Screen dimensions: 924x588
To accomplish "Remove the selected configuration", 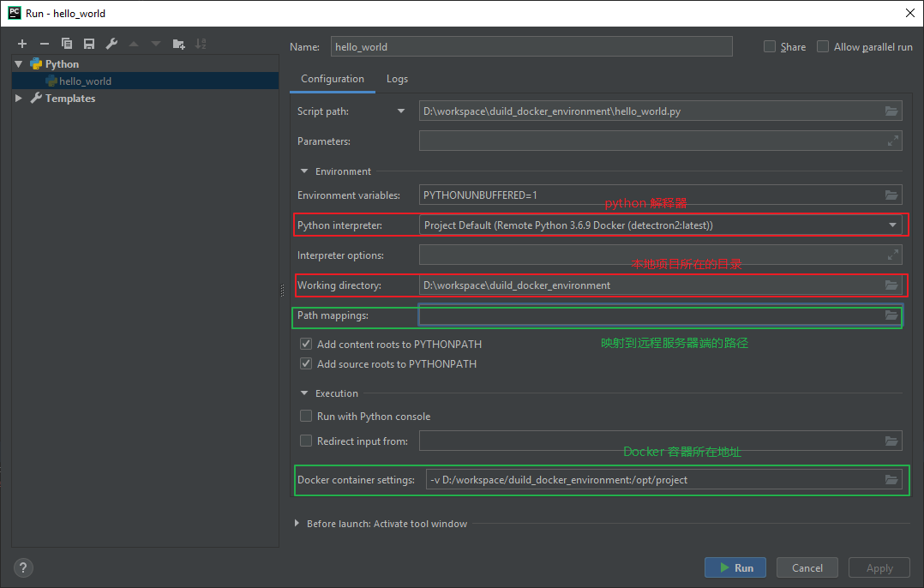I will [x=45, y=44].
